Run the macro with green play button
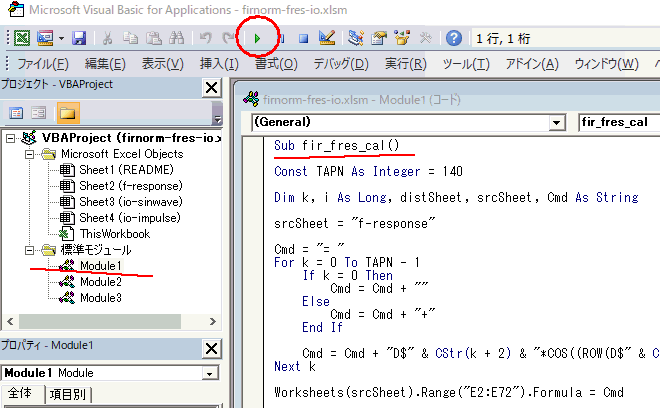660x408 pixels. point(257,39)
